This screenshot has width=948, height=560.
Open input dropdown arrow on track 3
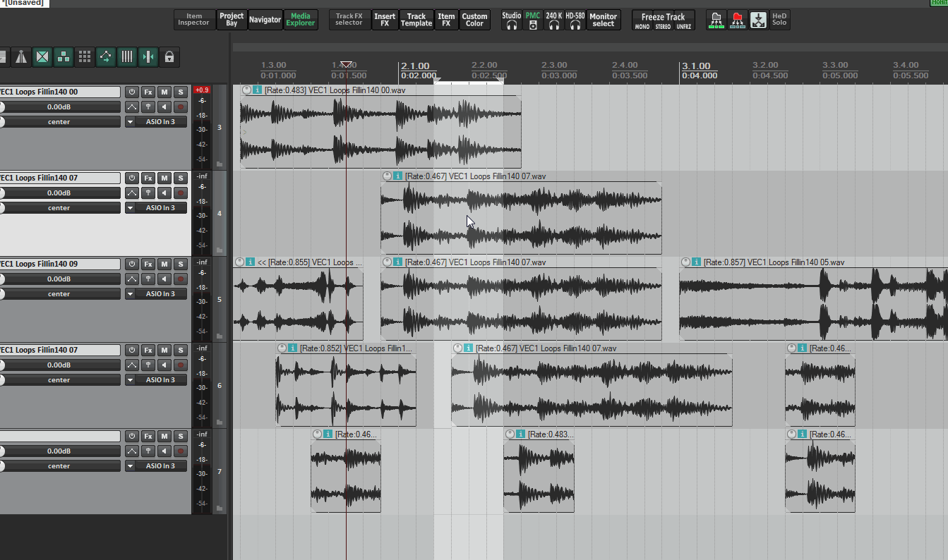coord(130,122)
